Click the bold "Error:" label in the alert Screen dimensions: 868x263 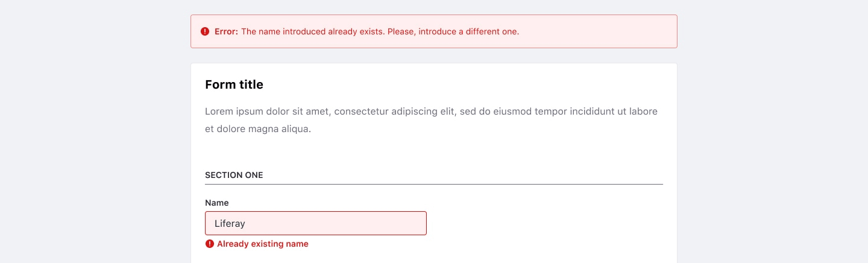(227, 31)
